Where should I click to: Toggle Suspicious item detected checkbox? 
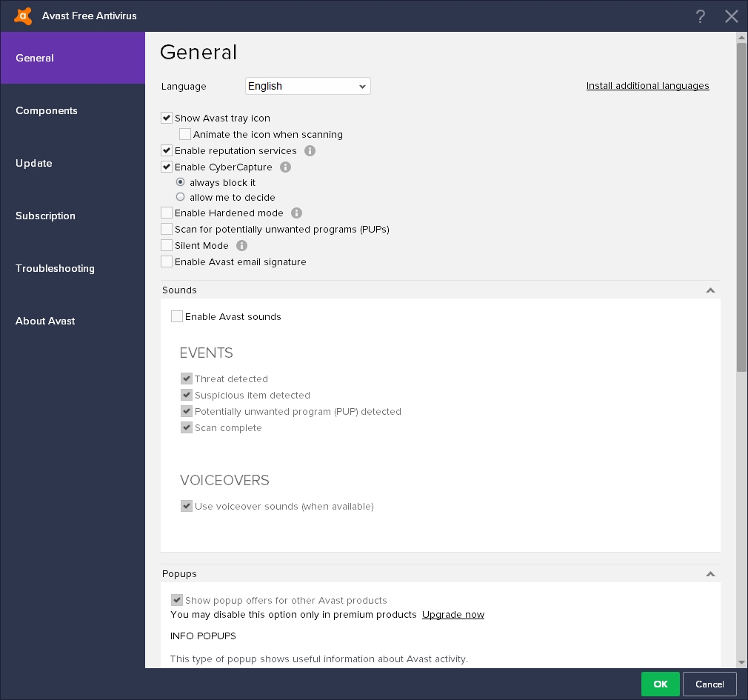tap(187, 395)
